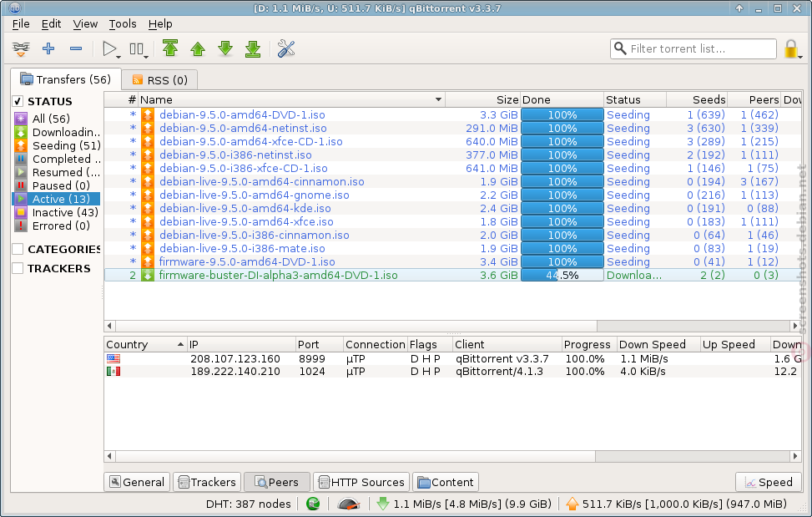Viewport: 812px width, 517px height.
Task: Open the Edit menu
Action: point(51,24)
